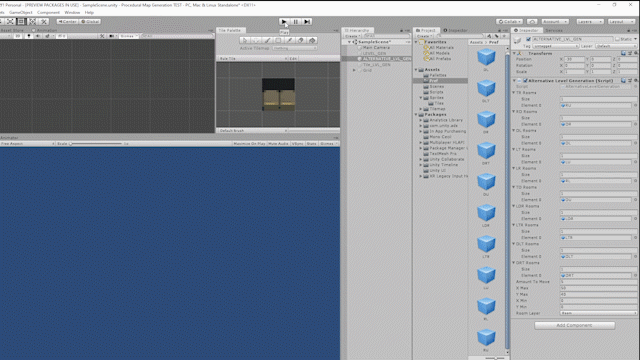This screenshot has width=640, height=360.
Task: Open object picker for TR Rooms Element 0
Action: pos(635,105)
